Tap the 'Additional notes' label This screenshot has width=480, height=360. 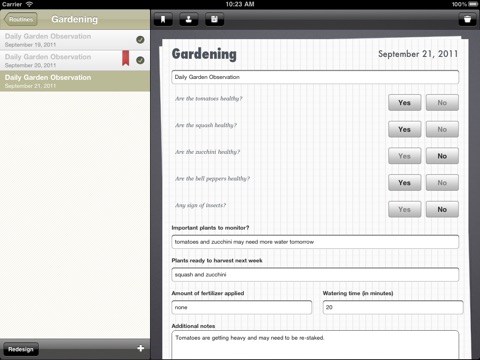click(193, 326)
